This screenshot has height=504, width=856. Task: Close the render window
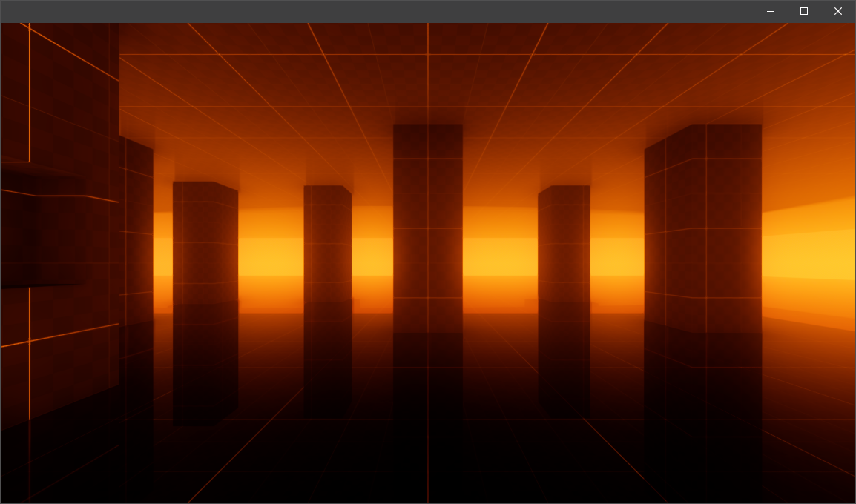[x=838, y=11]
